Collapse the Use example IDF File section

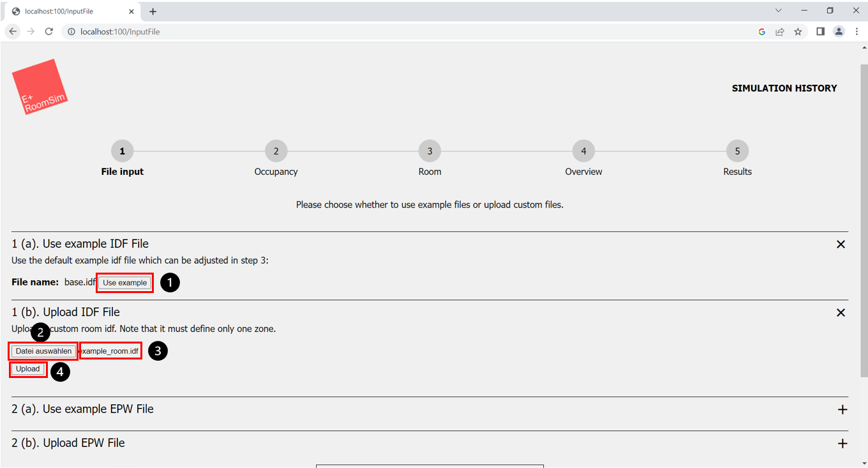point(841,245)
